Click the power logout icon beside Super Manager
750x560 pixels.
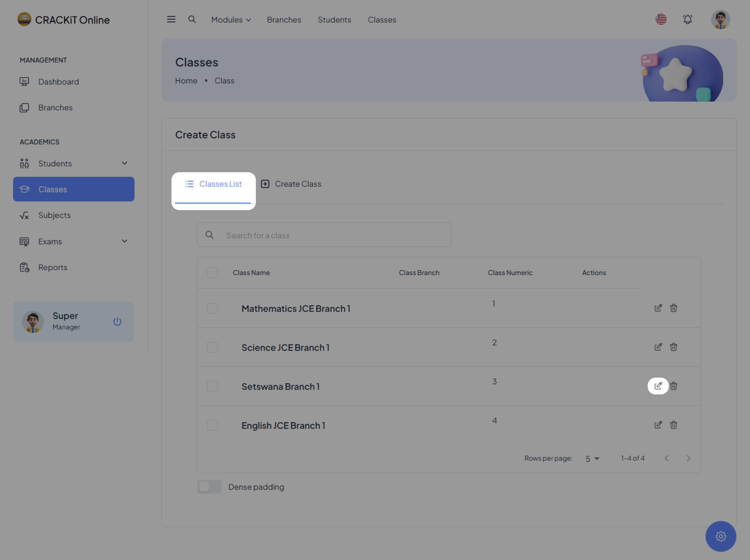(117, 321)
